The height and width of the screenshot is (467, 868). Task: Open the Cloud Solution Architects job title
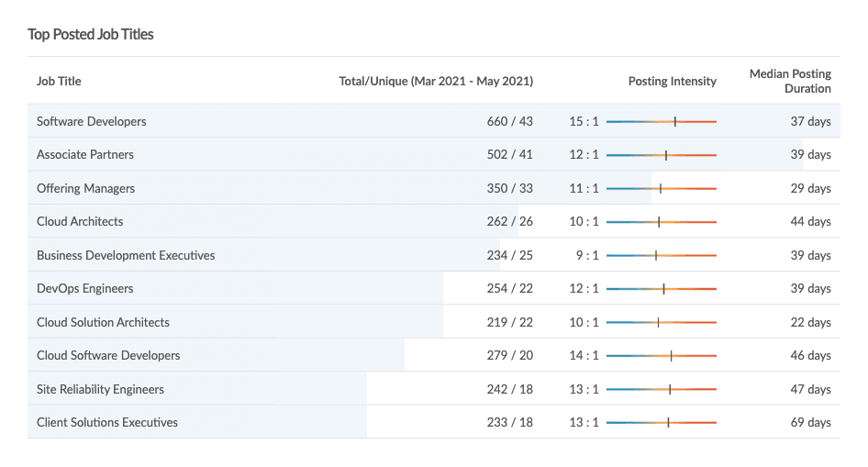point(103,322)
